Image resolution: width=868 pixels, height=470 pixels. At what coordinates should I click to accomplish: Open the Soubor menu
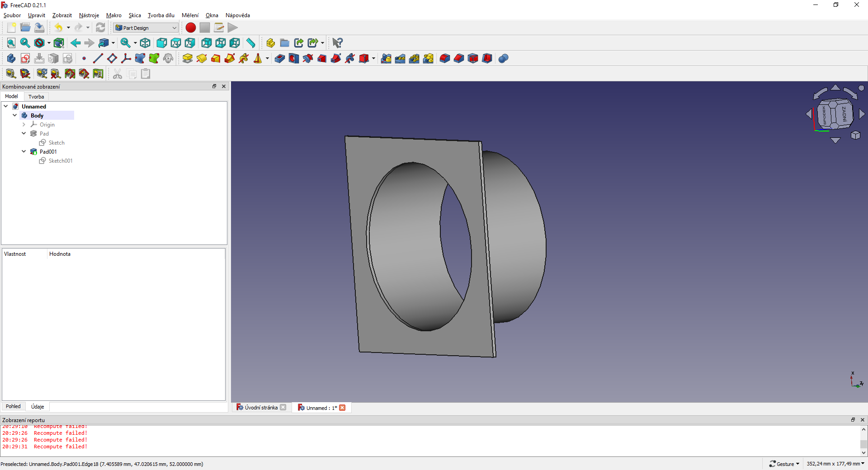(x=12, y=15)
